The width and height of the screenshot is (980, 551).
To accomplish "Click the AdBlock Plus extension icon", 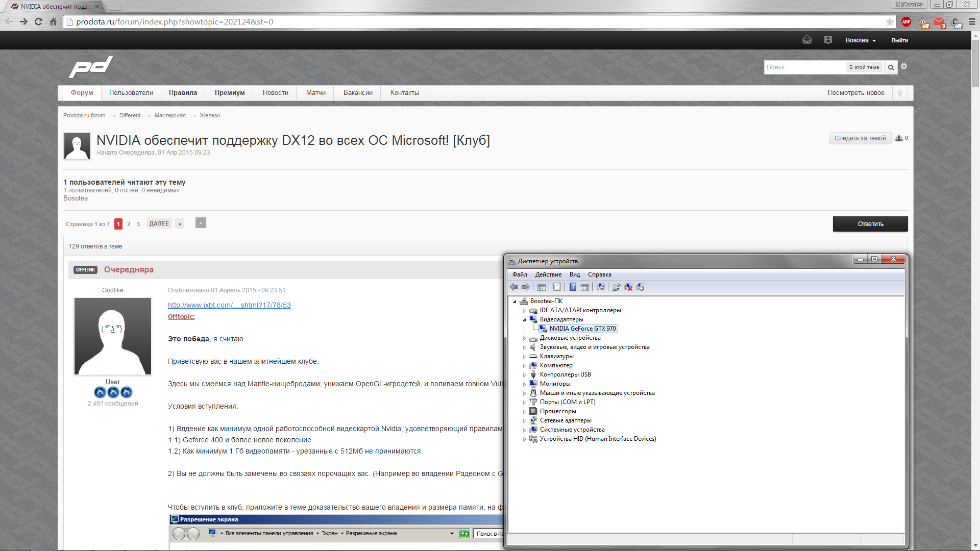I will click(x=906, y=22).
